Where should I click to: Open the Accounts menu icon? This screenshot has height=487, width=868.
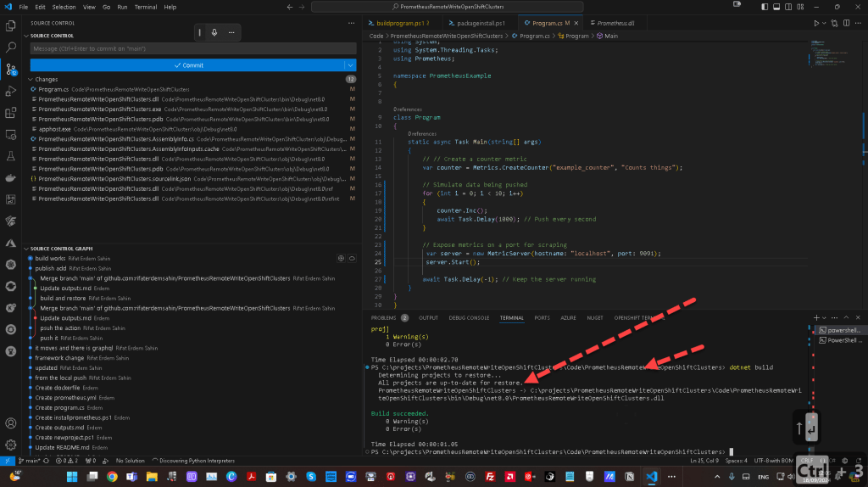coord(10,423)
